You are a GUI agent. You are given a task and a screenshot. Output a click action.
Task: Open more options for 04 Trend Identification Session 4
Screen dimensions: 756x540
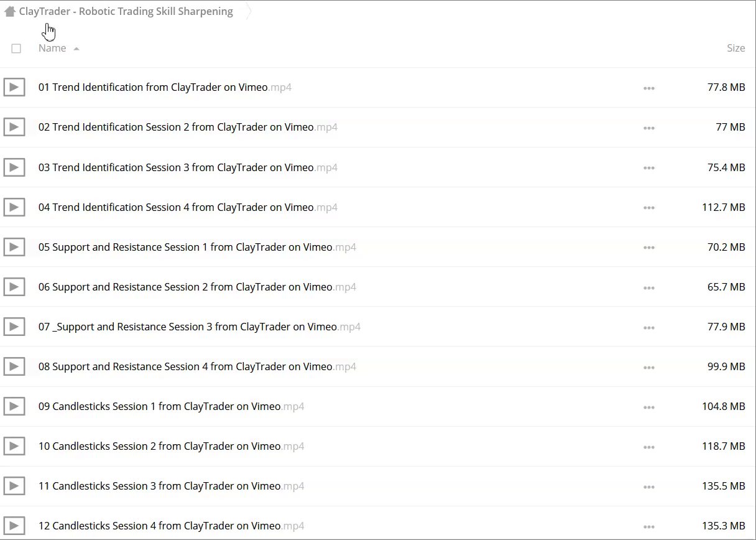[x=649, y=208]
